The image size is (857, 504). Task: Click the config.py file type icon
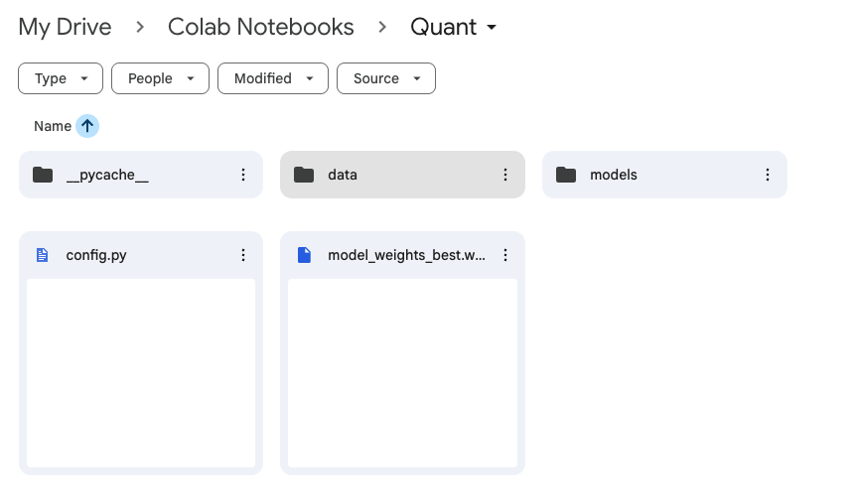[x=42, y=255]
